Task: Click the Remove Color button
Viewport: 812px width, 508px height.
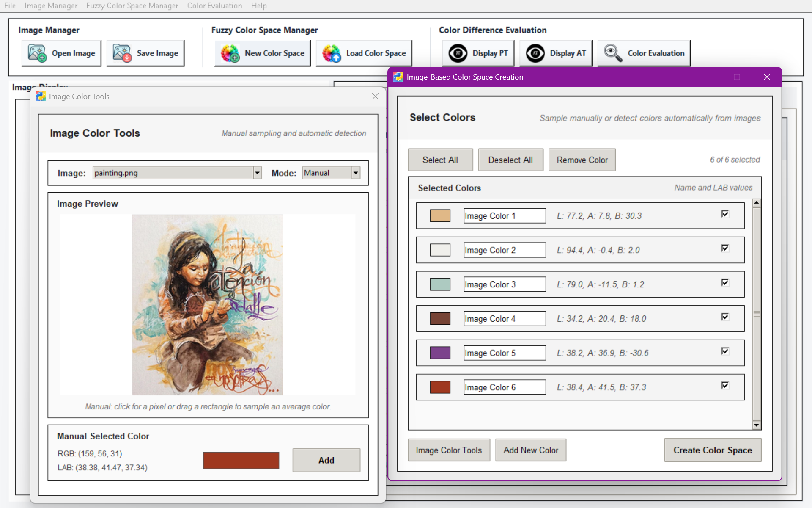Action: pyautogui.click(x=582, y=160)
